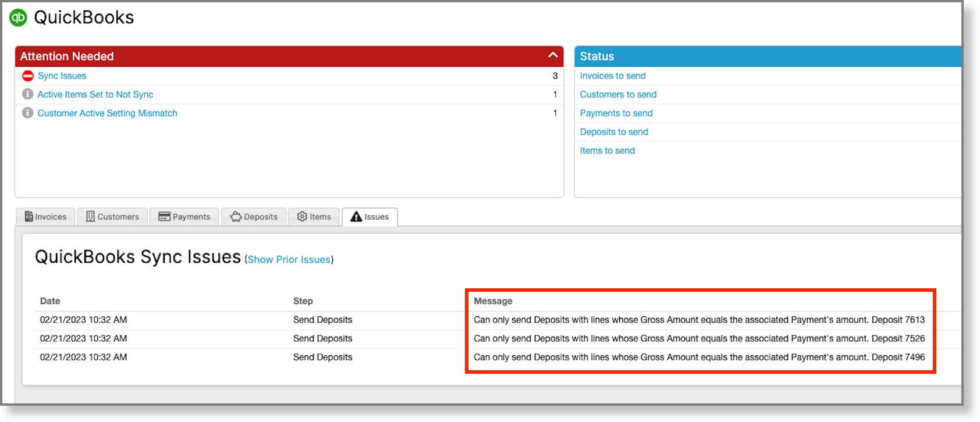Image resolution: width=980 pixels, height=422 pixels.
Task: Switch to the Customers tab
Action: coord(113,217)
